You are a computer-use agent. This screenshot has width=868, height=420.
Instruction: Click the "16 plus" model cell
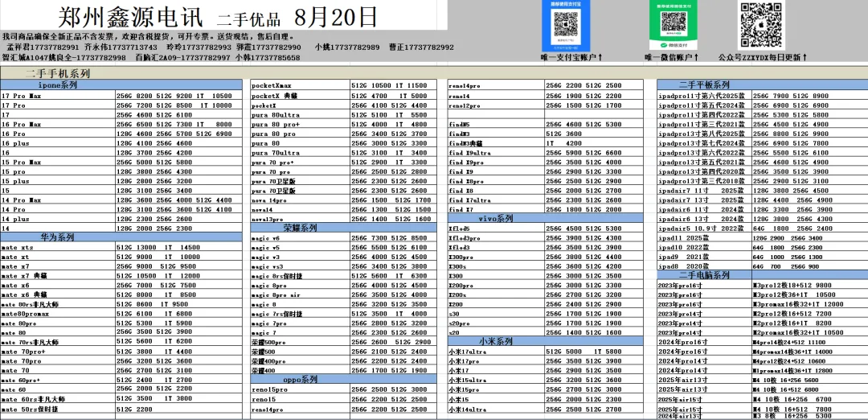pos(58,142)
